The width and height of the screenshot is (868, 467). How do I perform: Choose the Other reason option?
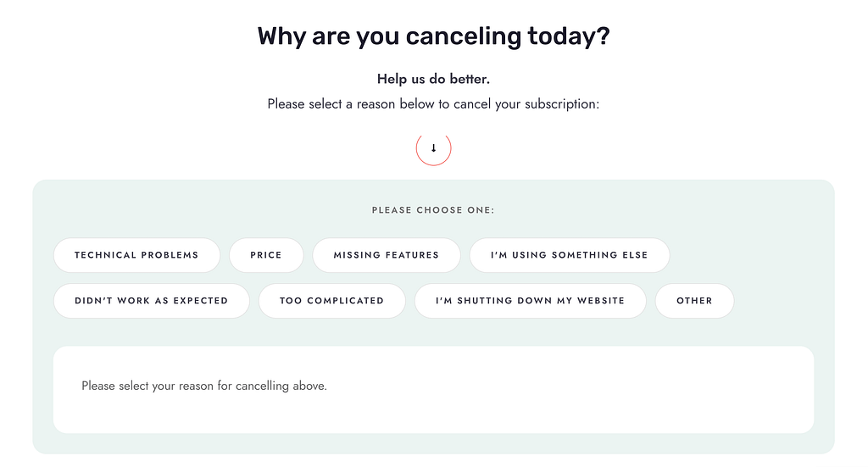click(x=694, y=301)
